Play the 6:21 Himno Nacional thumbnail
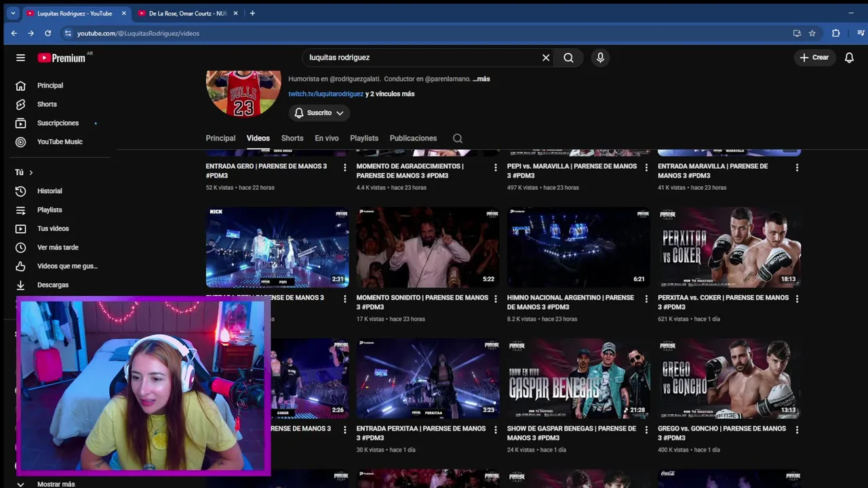 (578, 247)
